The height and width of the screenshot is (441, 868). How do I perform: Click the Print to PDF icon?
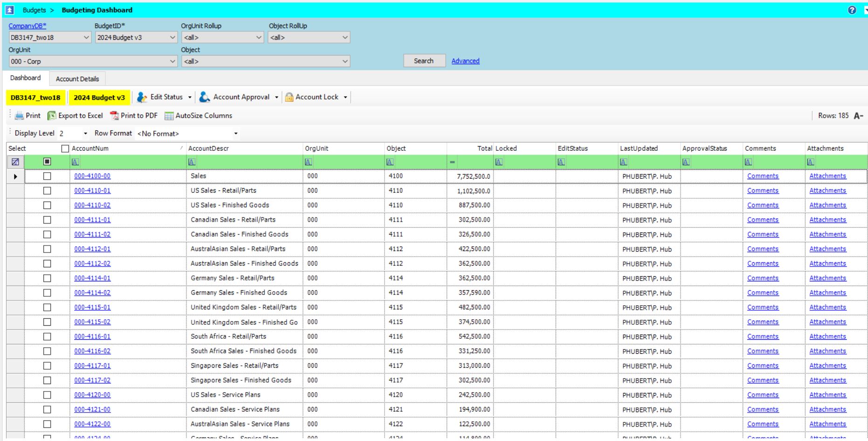point(114,116)
